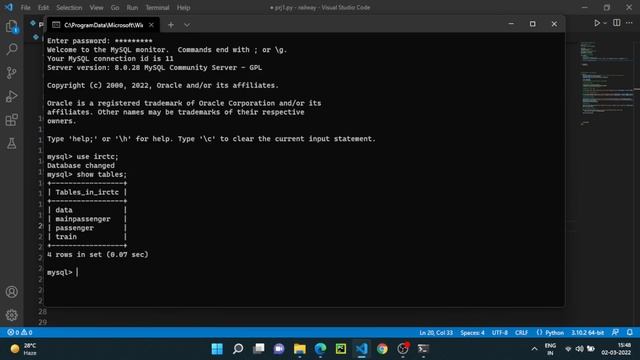The height and width of the screenshot is (360, 640).
Task: Open the weather widget showing Haze
Action: [x=24, y=349]
